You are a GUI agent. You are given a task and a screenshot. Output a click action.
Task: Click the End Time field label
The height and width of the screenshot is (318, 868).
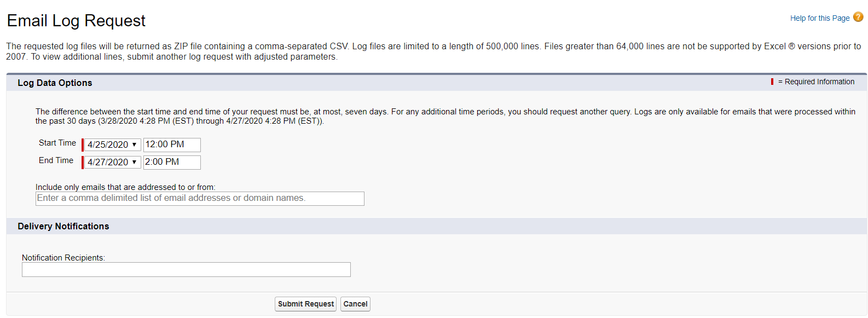56,160
